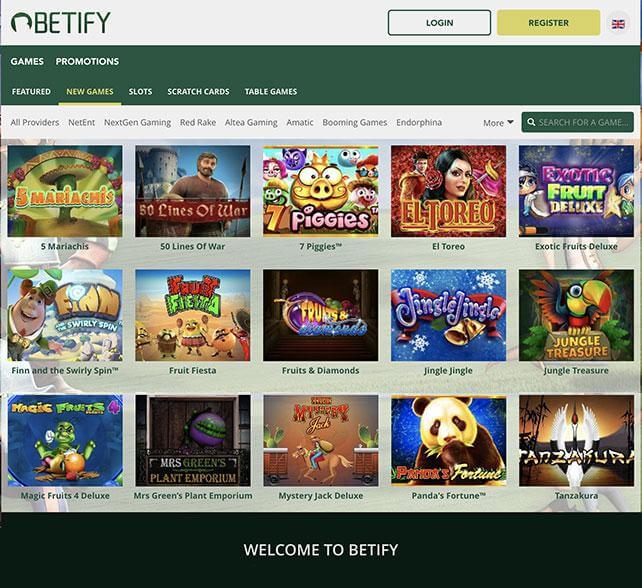Expand the More providers dropdown
The image size is (642, 588).
[x=498, y=122]
